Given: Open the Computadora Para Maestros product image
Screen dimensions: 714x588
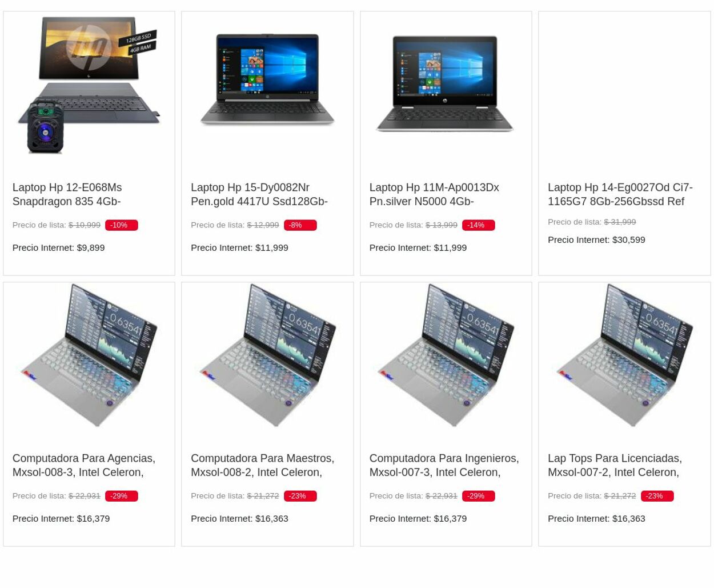Looking at the screenshot, I should 267,355.
